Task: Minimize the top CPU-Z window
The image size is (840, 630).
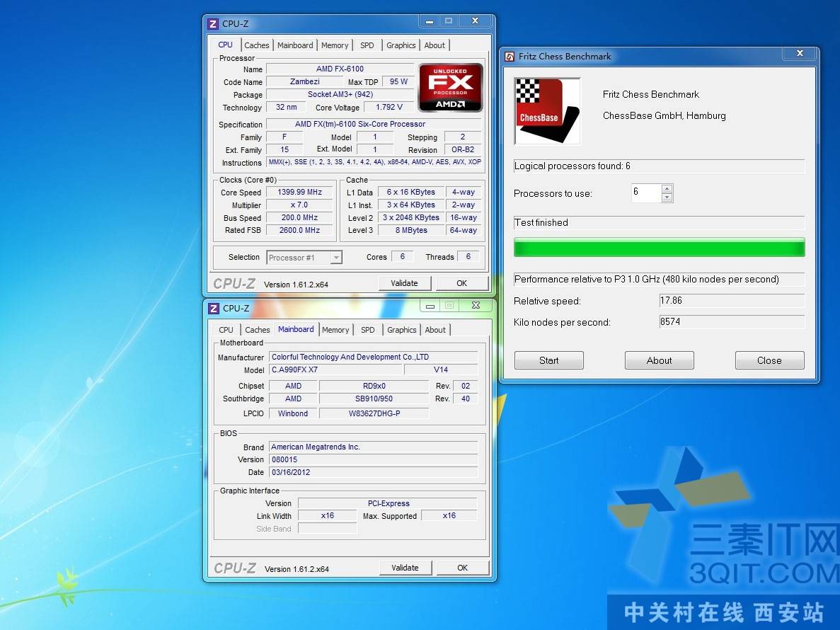Action: 430,21
